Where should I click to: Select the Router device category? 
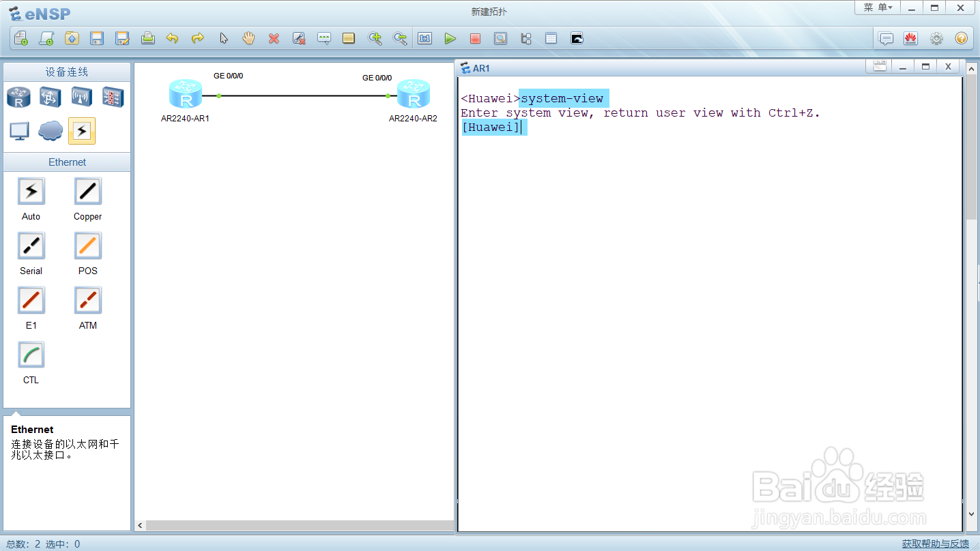pos(19,97)
